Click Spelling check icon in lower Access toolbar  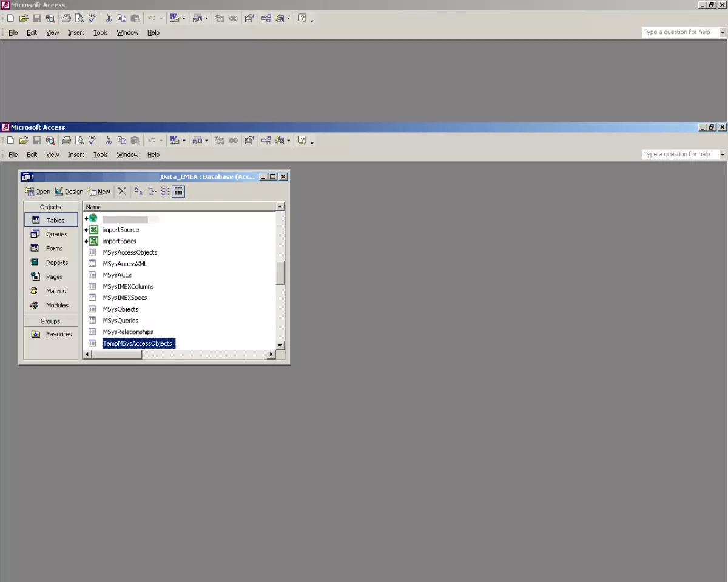pos(92,141)
